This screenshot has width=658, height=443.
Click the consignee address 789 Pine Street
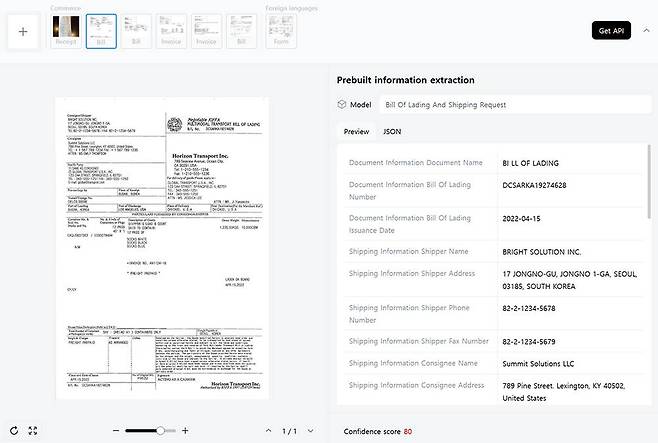564,392
